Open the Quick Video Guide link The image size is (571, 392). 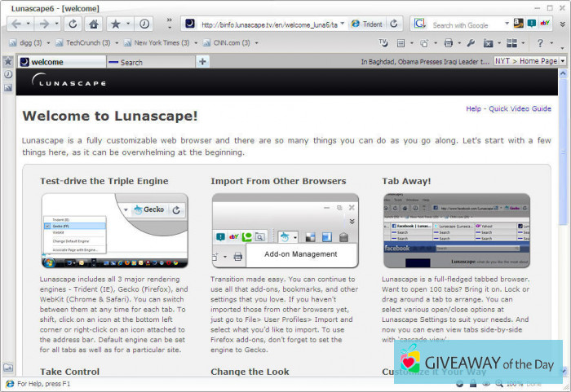point(520,108)
